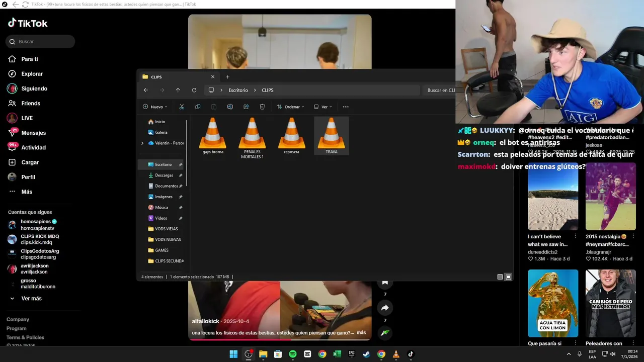Open the Nuevo dropdown menu
The height and width of the screenshot is (362, 644).
click(x=155, y=107)
